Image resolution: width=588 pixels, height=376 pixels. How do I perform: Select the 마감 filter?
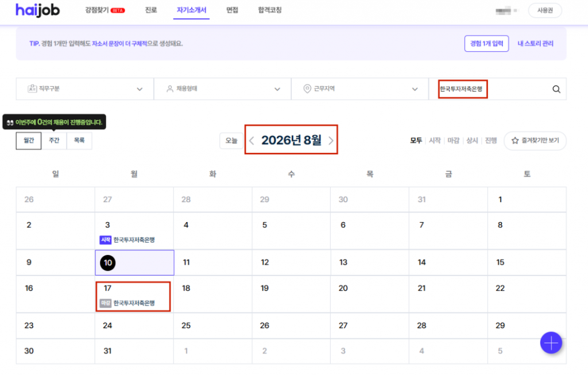point(454,141)
